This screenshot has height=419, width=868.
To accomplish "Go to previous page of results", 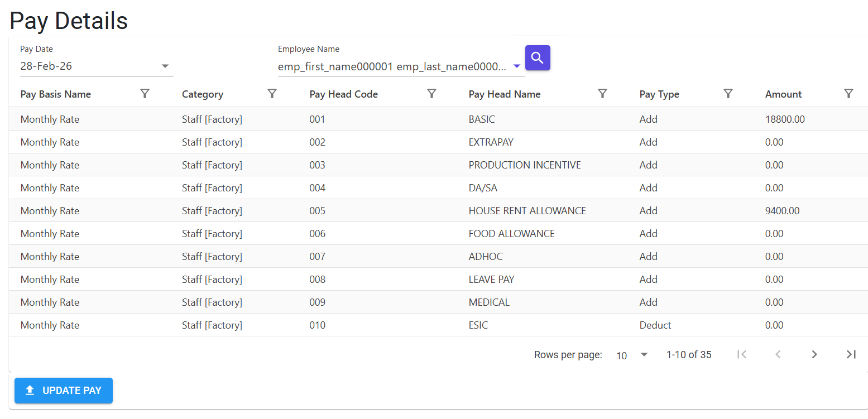I will (778, 354).
